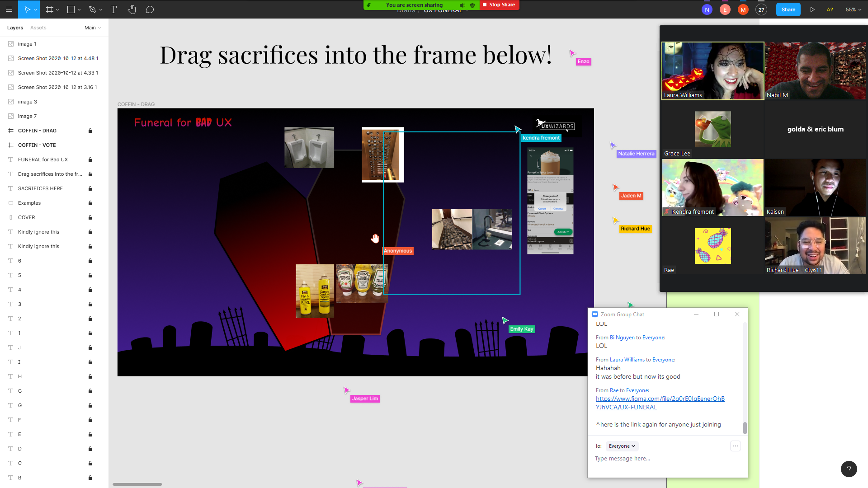Select the Frame tool
Viewport: 868px width, 488px height.
pos(49,9)
